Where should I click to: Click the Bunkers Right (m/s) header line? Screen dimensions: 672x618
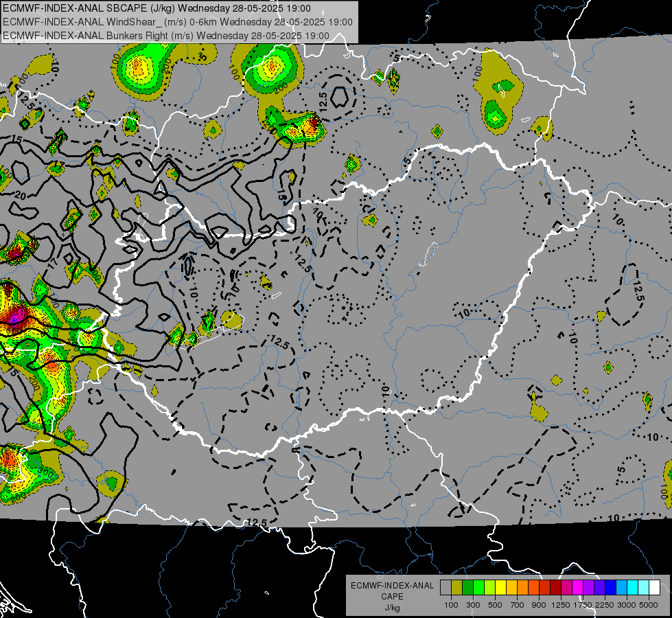tap(166, 36)
